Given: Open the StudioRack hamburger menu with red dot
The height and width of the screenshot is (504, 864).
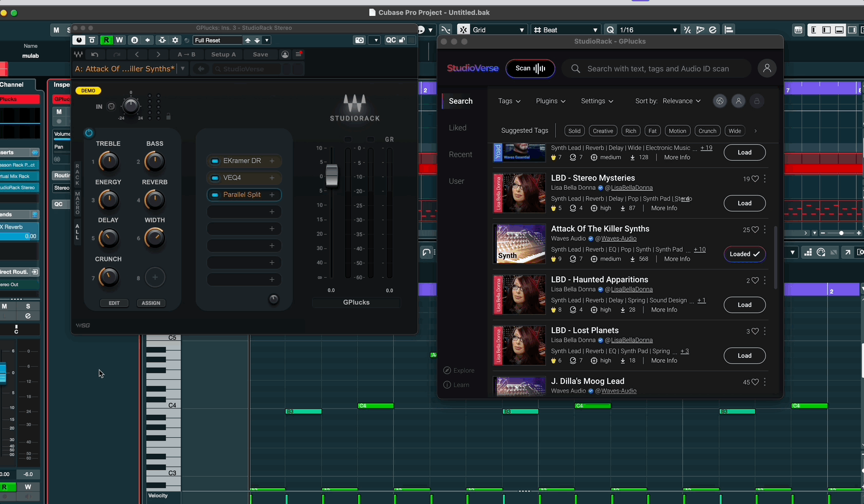Looking at the screenshot, I should click(x=298, y=54).
